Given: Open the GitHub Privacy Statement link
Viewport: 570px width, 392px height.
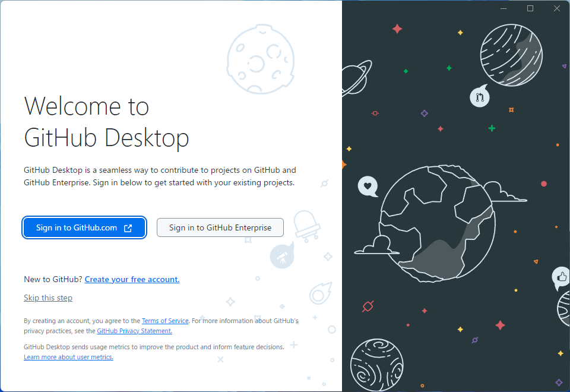Looking at the screenshot, I should tap(134, 331).
